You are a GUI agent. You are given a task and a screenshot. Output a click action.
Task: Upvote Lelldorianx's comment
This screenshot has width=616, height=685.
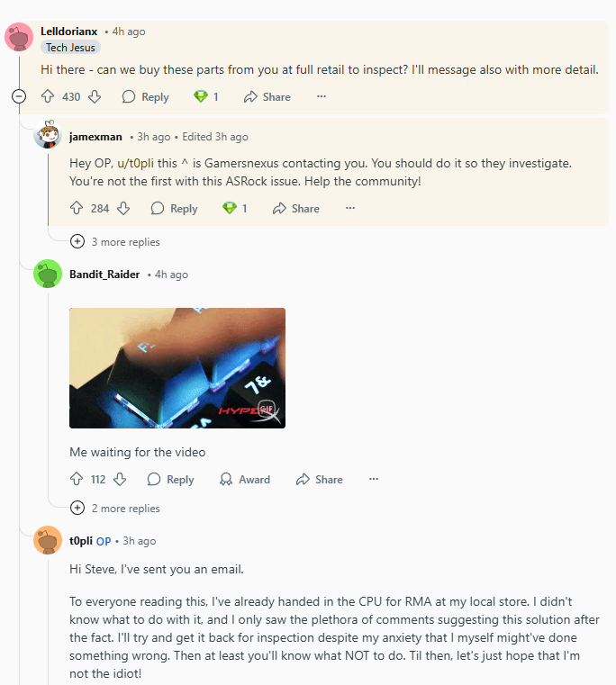point(48,96)
